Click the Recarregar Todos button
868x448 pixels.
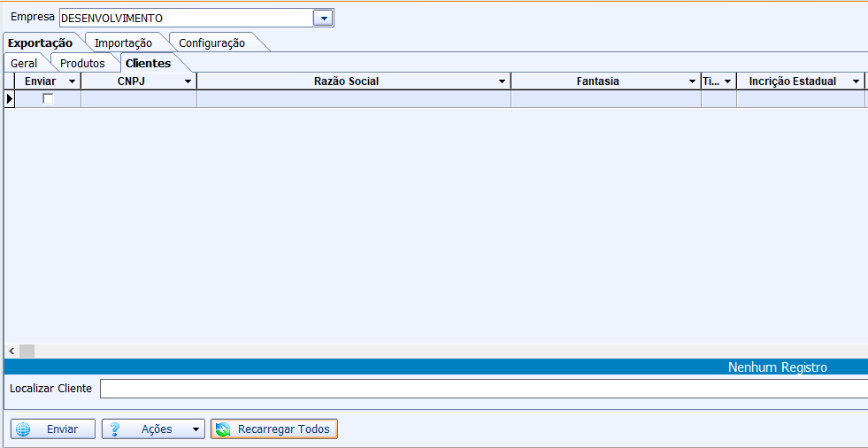click(273, 429)
